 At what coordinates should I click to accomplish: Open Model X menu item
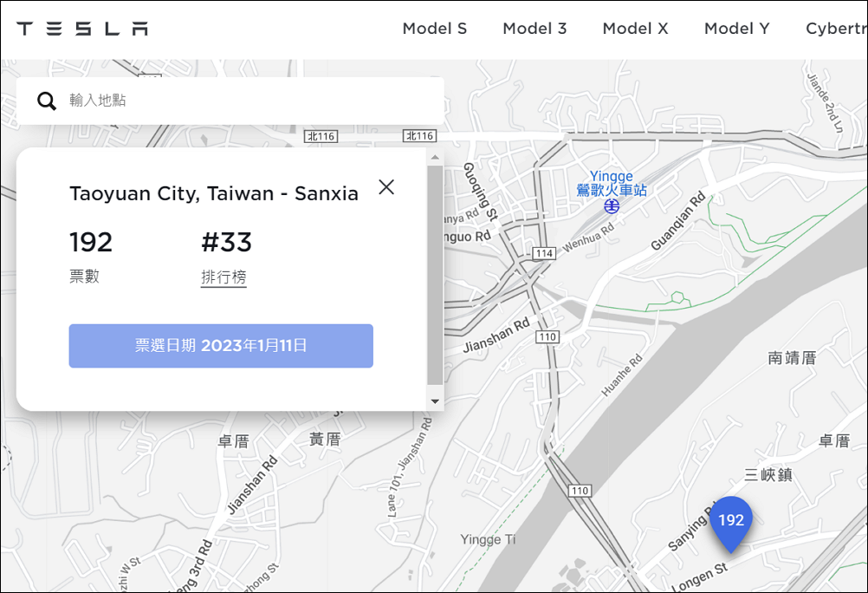click(x=635, y=29)
